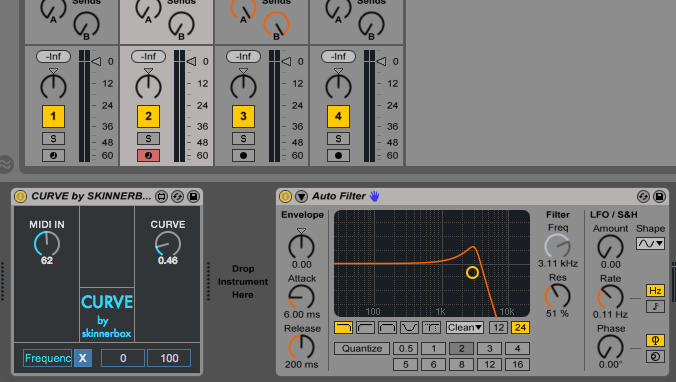Click the Envelope Attack knob
Image resolution: width=676 pixels, height=382 pixels.
click(x=301, y=297)
